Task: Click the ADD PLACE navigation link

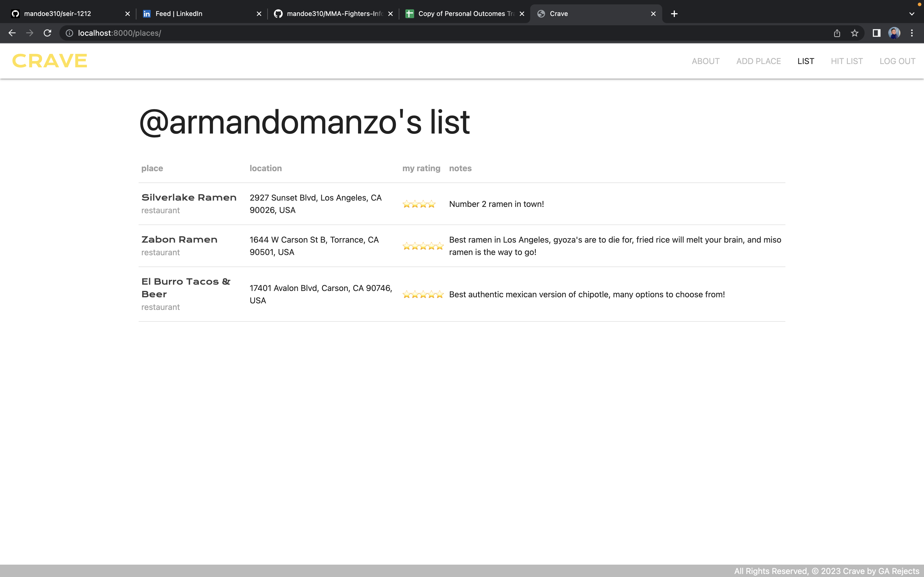Action: [758, 61]
